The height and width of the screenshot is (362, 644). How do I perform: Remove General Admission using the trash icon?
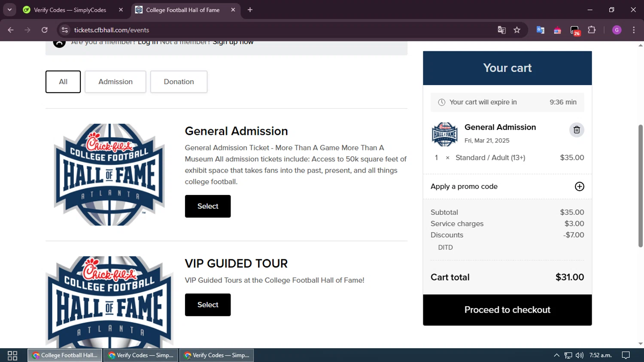pyautogui.click(x=577, y=130)
